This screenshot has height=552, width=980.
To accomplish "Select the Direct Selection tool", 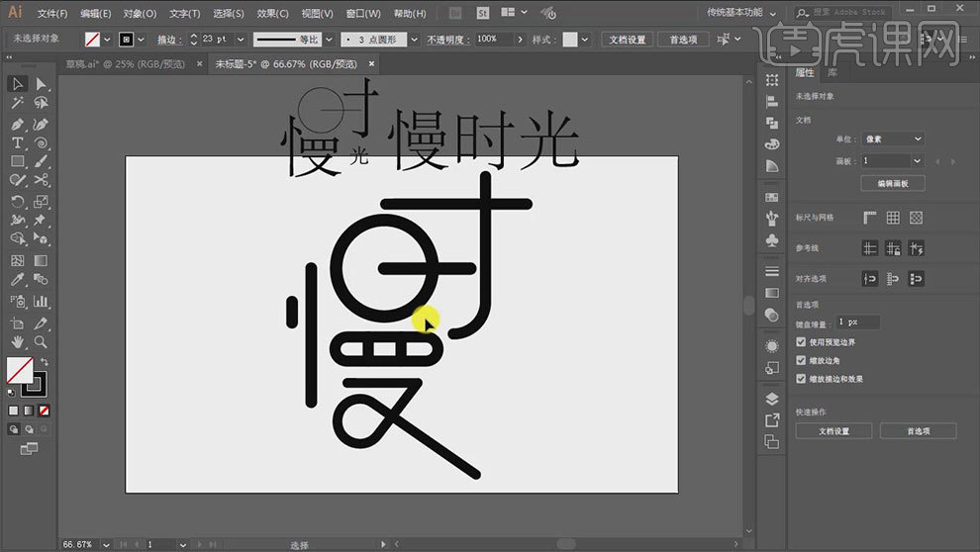I will [x=41, y=84].
